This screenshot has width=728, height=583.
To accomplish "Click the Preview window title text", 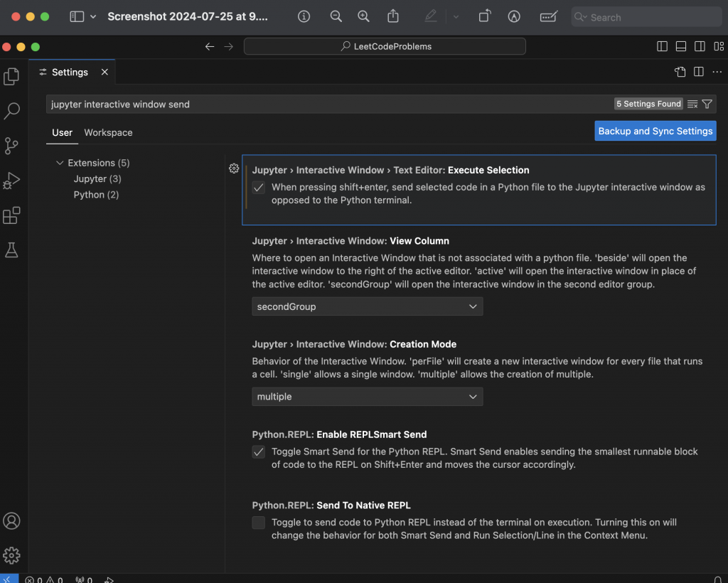I will click(188, 17).
